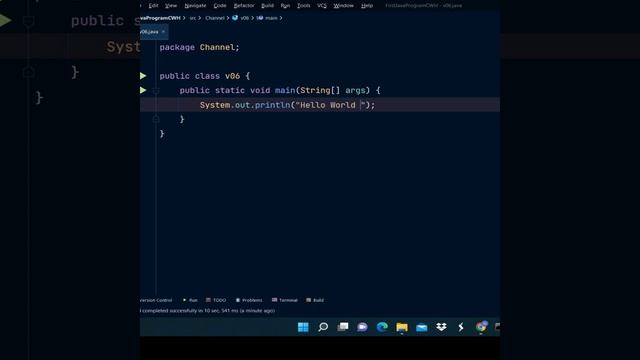This screenshot has width=640, height=360.
Task: Click 'println' in the code editor
Action: pyautogui.click(x=272, y=105)
